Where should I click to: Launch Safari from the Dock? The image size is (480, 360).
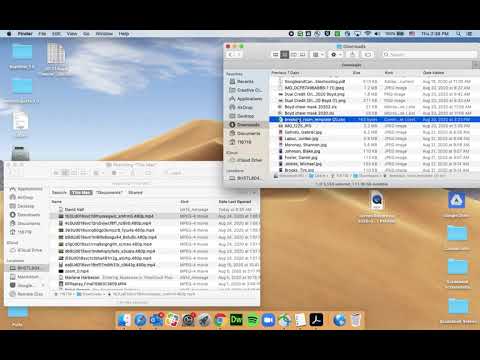point(140,320)
